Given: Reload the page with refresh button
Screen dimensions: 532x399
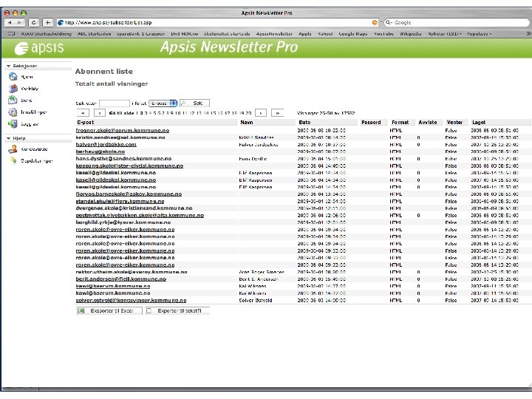Looking at the screenshot, I should [x=33, y=22].
